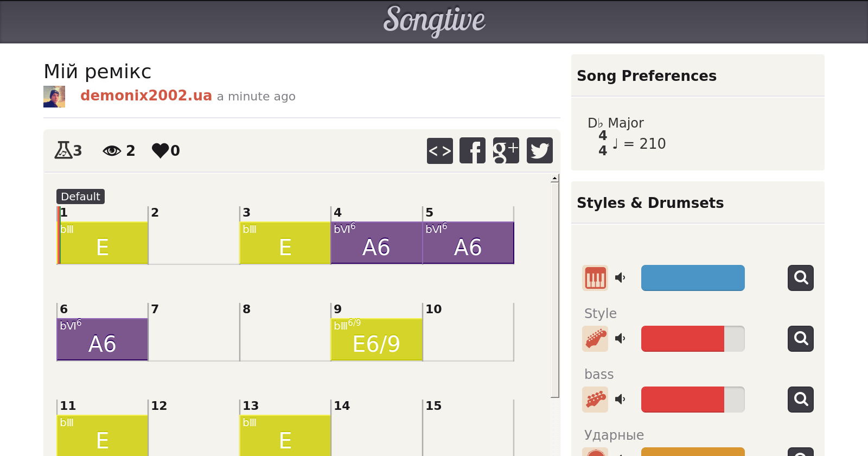Share the song on Twitter
Image resolution: width=868 pixels, height=456 pixels.
point(539,150)
